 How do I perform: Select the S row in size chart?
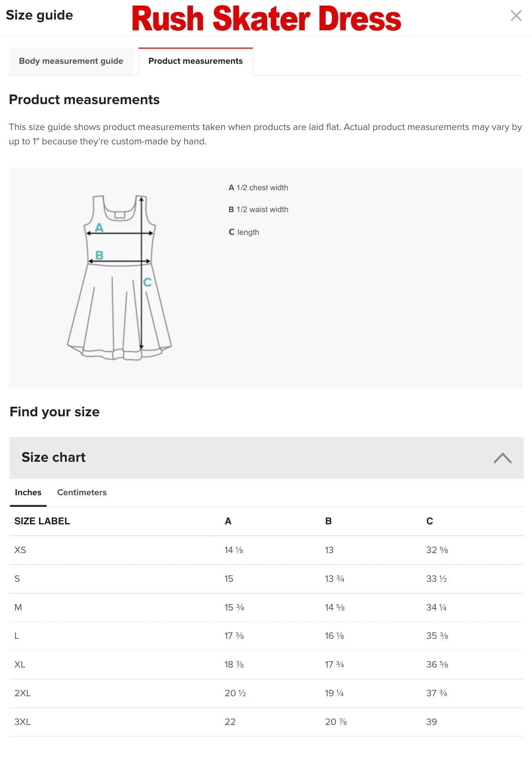tap(18, 579)
